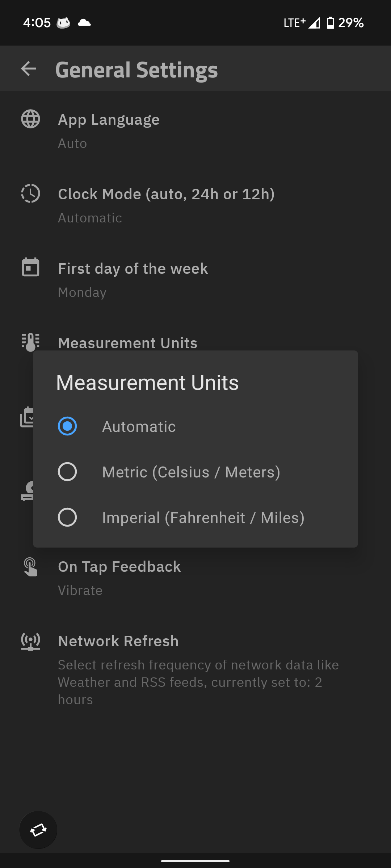Select the Imperial radio button
Screen dimensions: 391x868
point(67,517)
